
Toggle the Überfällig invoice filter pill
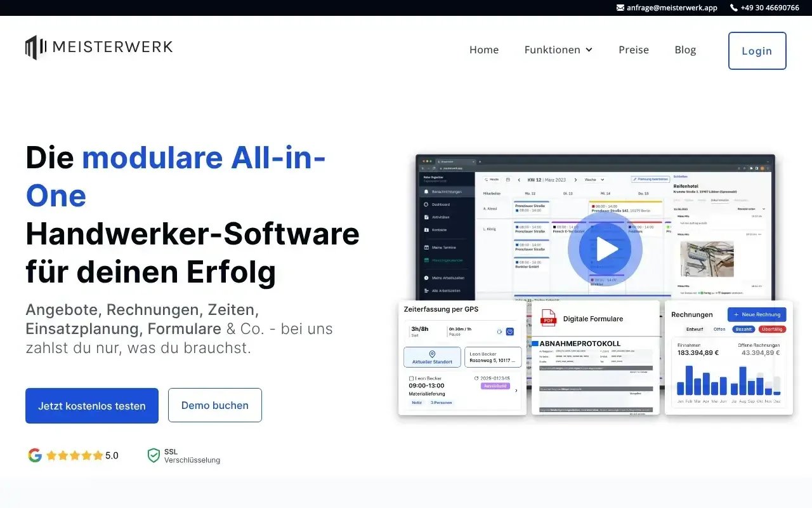771,329
